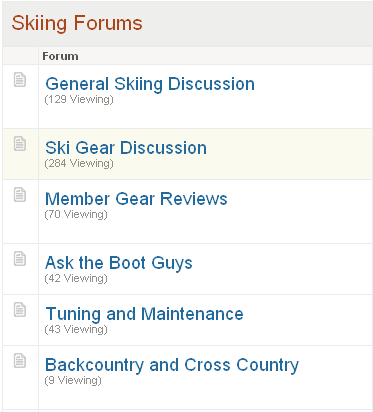Click the General Skiing Discussion status icon
This screenshot has height=412, width=373.
click(x=20, y=80)
